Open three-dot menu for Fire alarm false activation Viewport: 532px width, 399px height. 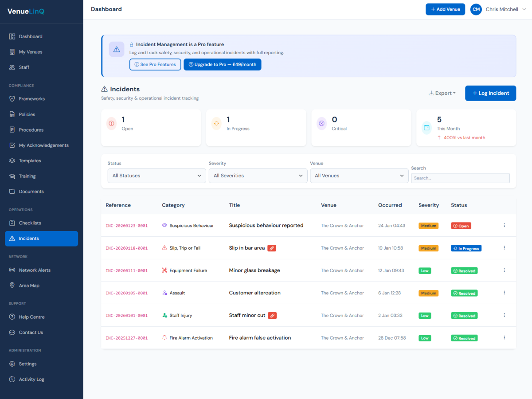click(504, 338)
